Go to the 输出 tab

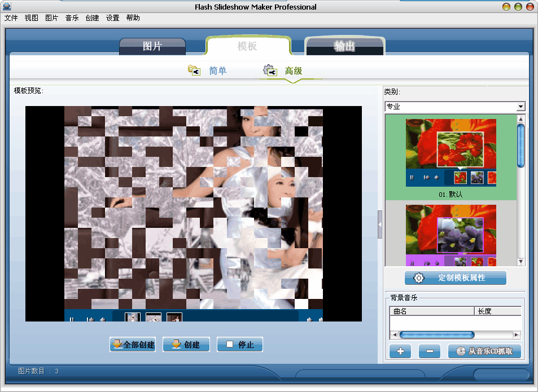pos(344,47)
